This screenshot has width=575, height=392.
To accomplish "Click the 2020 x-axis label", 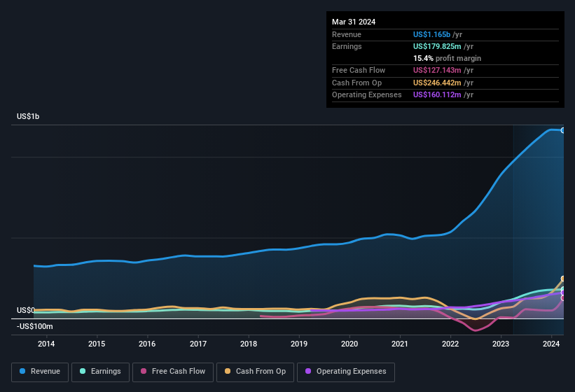I will tap(349, 344).
